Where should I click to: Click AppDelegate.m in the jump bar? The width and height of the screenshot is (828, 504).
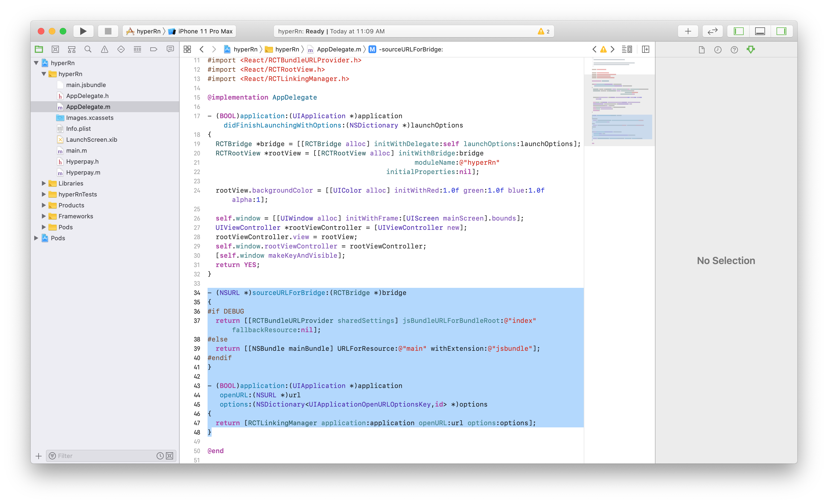point(334,49)
